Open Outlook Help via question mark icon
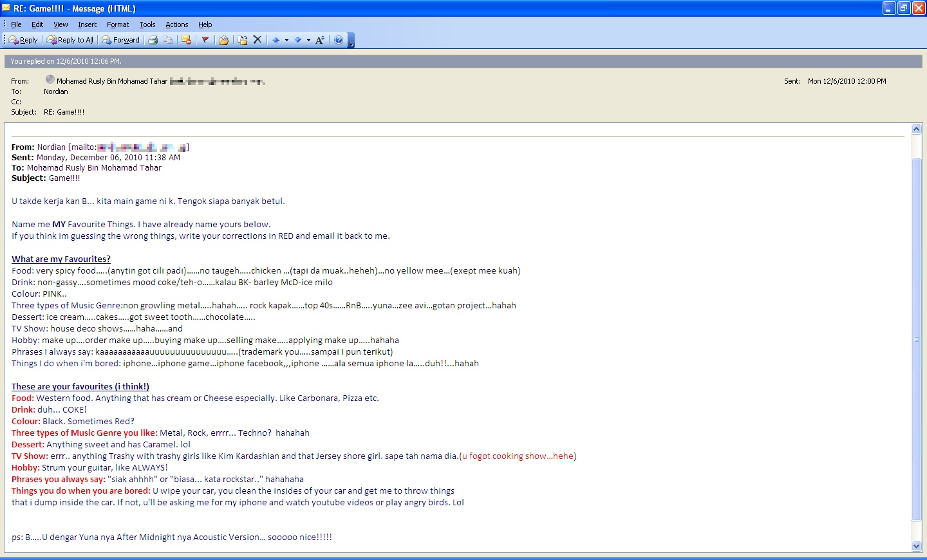The image size is (927, 560). point(339,40)
